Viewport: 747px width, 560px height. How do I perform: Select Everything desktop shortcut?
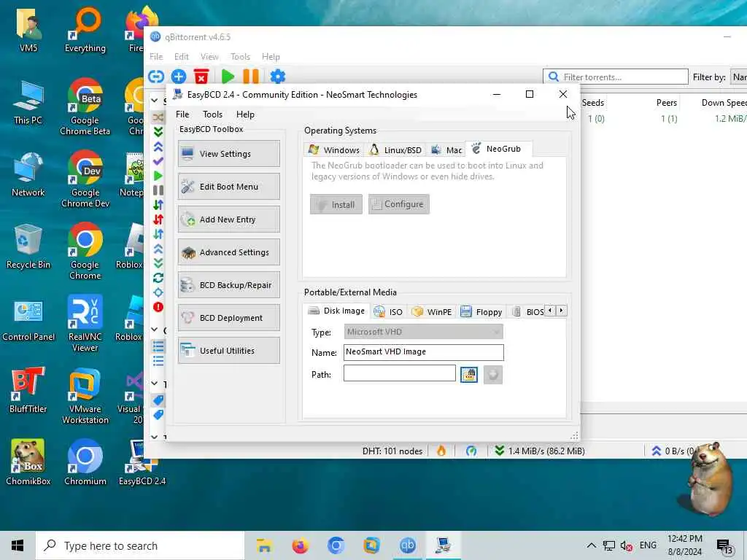point(85,29)
